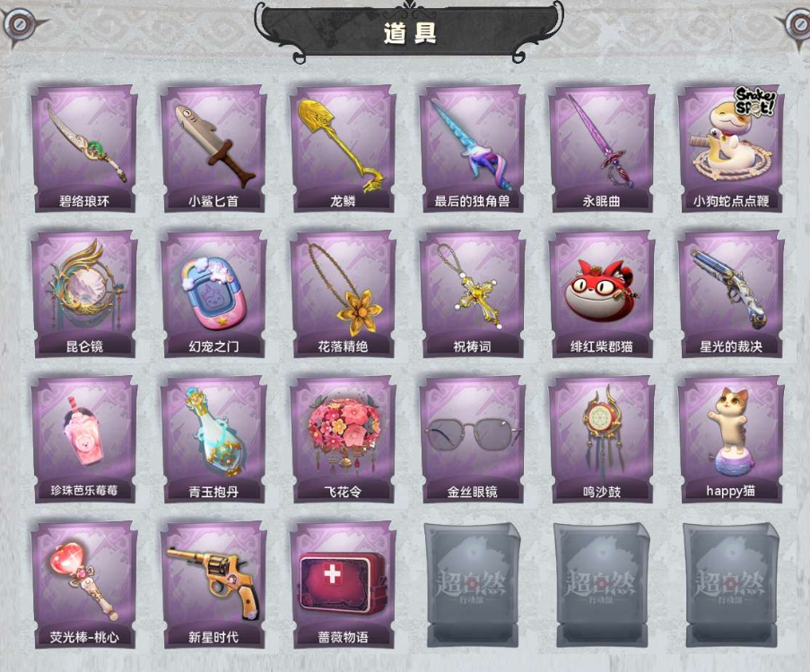Choose the 小鲨匕首 shark dagger
The width and height of the screenshot is (810, 672).
[x=213, y=148]
